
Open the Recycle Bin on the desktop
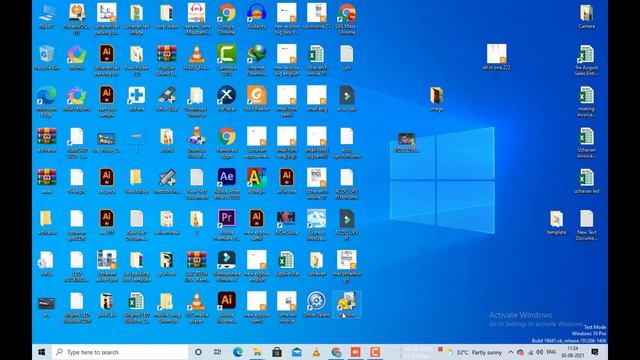pos(47,58)
